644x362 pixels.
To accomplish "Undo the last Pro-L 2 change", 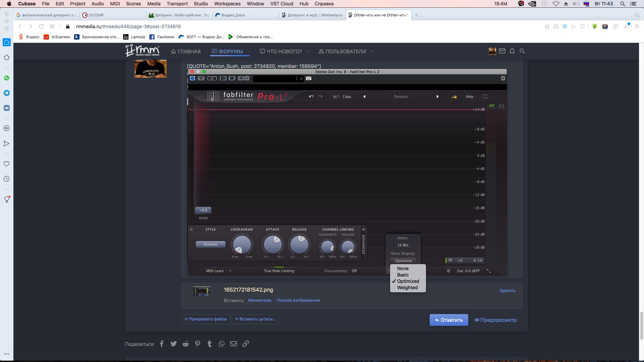I will pyautogui.click(x=311, y=97).
